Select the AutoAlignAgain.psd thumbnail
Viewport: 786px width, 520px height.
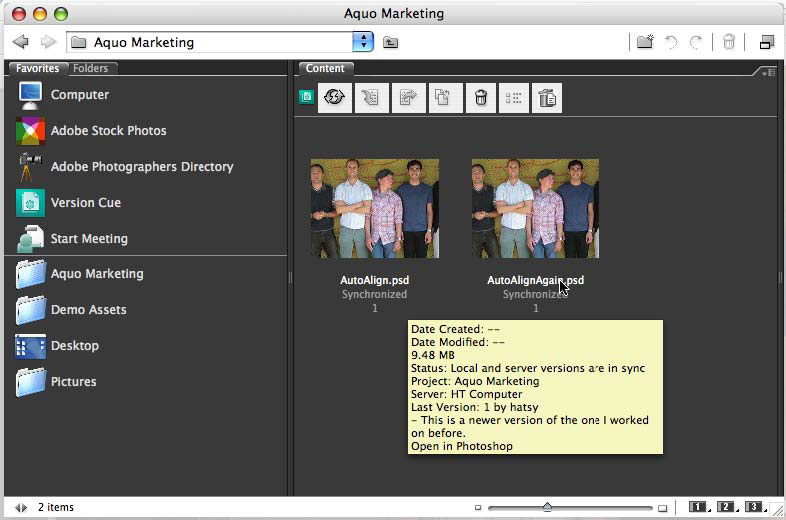pyautogui.click(x=535, y=209)
